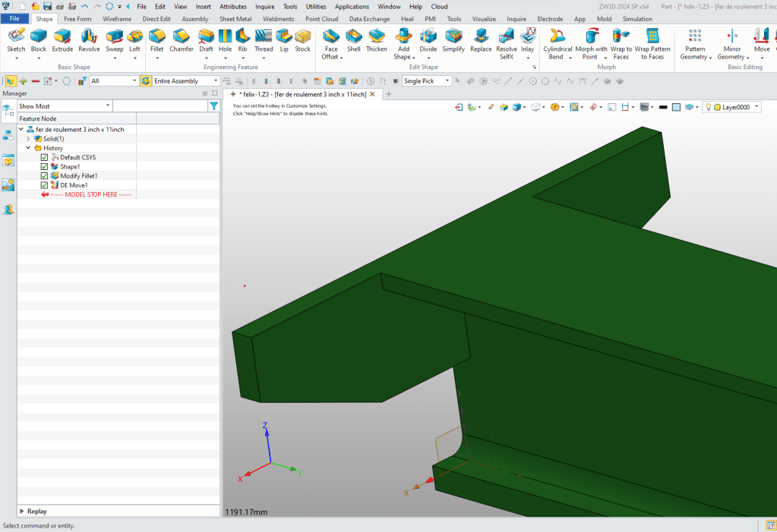The image size is (777, 532).
Task: Open the Utilities menu
Action: (316, 7)
